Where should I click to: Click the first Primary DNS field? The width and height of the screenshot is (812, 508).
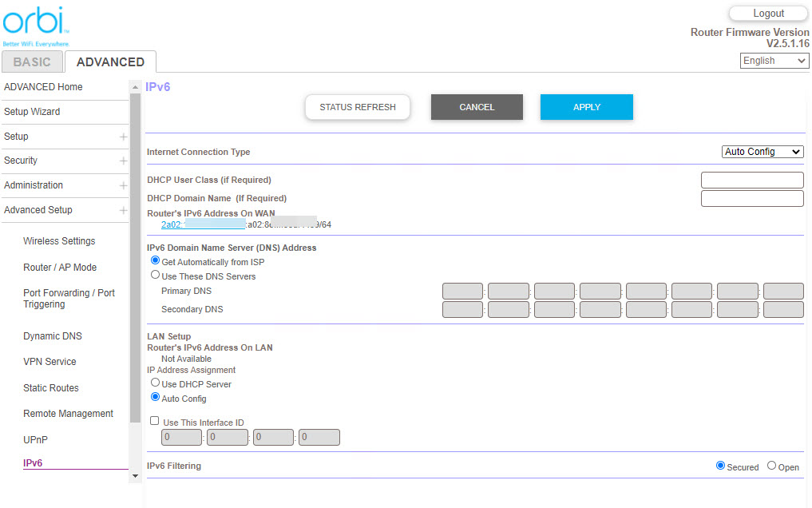tap(462, 291)
